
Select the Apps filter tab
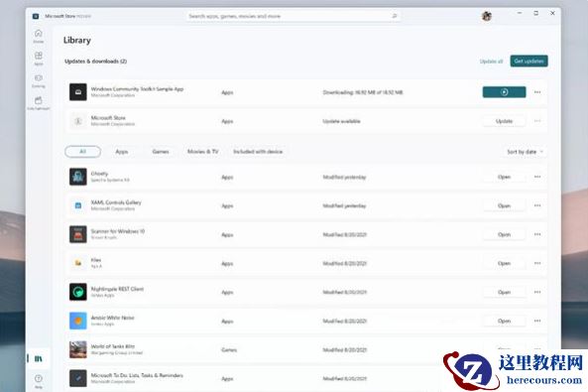tap(122, 151)
